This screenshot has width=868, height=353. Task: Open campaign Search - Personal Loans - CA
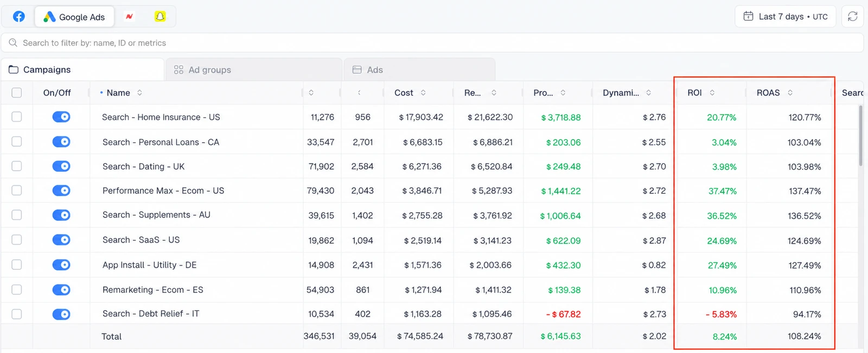coord(161,142)
